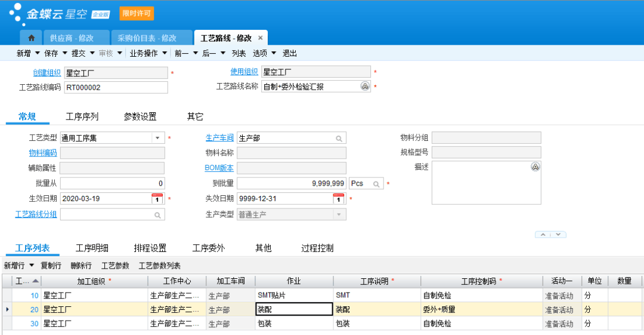Close the 工艺路线 - 修改 tab
This screenshot has width=644, height=335.
[261, 38]
